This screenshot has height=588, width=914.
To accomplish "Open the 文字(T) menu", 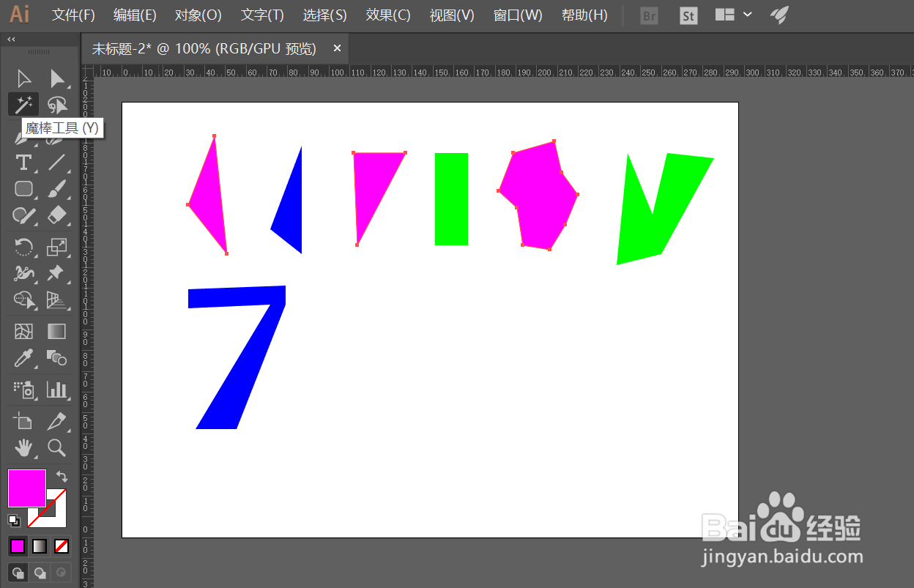I will (x=262, y=15).
